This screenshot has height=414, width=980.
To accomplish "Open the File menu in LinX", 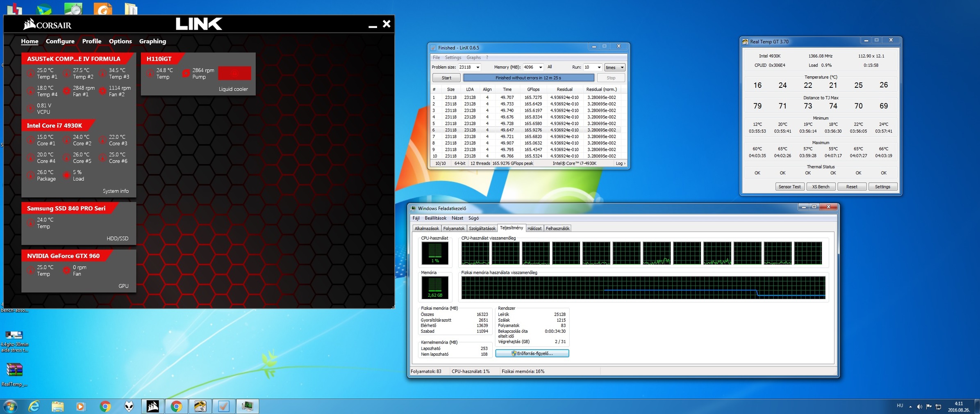I will click(436, 57).
